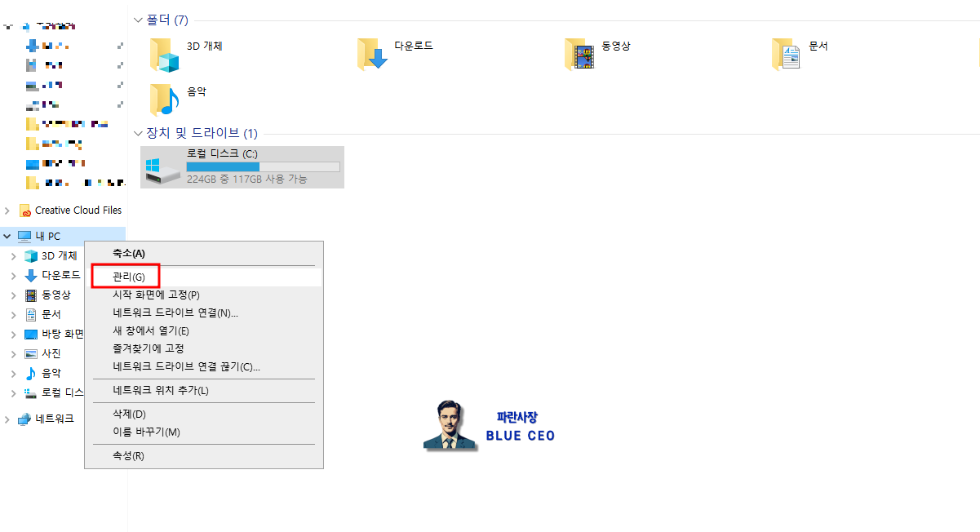Click the C: drive storage usage bar
The image size is (980, 532).
click(263, 166)
